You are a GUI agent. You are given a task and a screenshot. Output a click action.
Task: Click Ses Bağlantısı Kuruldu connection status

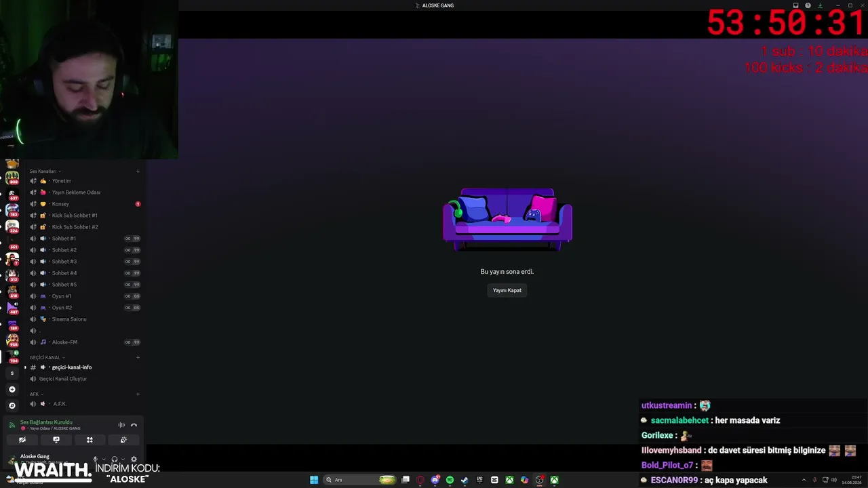pyautogui.click(x=46, y=422)
